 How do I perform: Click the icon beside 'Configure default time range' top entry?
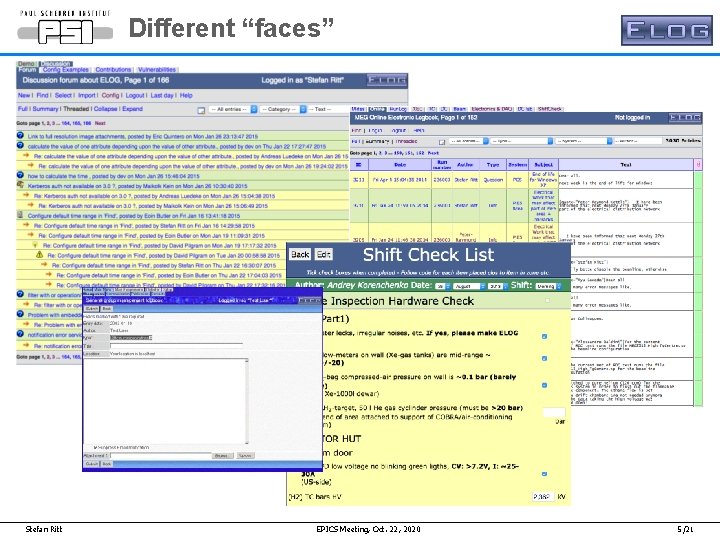[20, 215]
